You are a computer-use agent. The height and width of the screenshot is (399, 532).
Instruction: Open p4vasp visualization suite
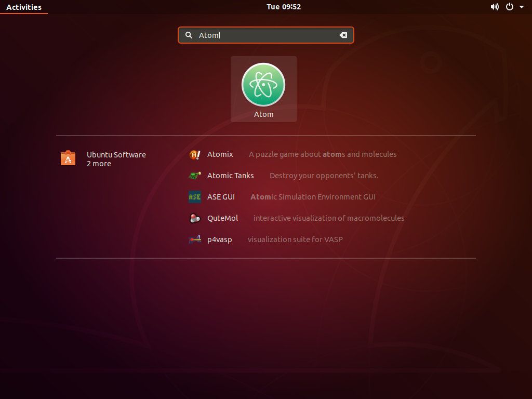(218, 240)
